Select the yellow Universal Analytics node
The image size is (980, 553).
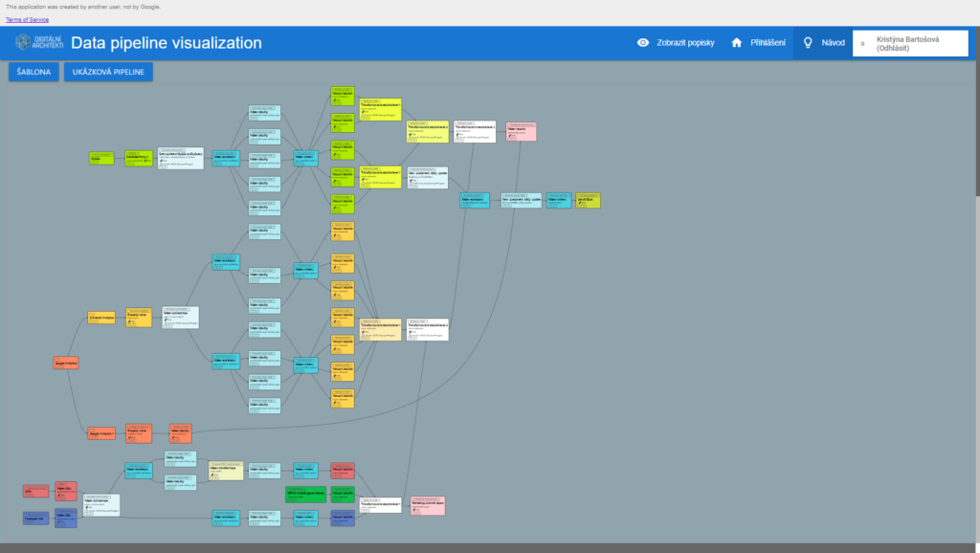[x=101, y=318]
